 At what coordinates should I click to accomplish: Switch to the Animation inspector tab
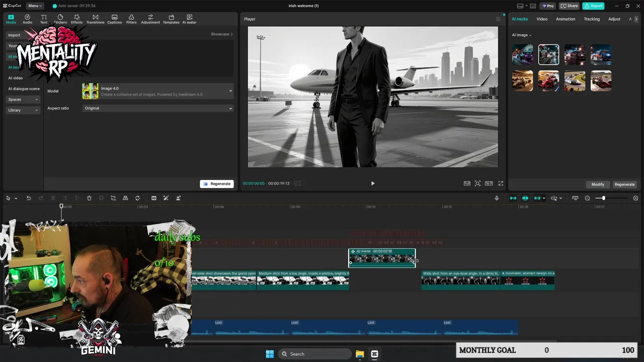[x=566, y=19]
